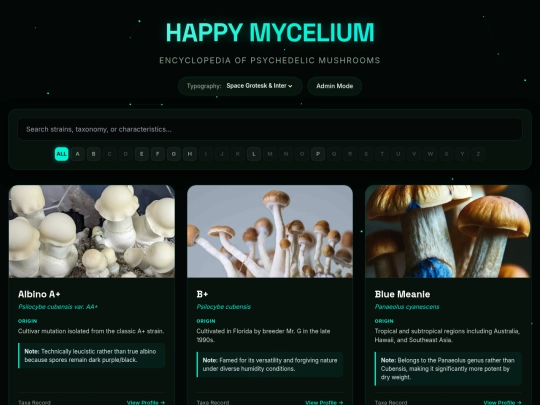This screenshot has width=540, height=405.
Task: Select the dimmed letter T filter
Action: (x=382, y=154)
